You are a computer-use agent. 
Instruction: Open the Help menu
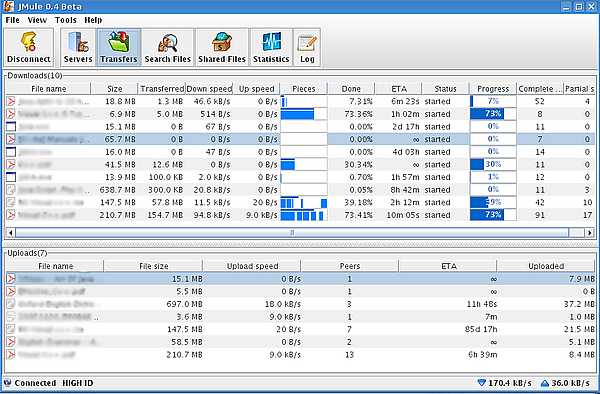coord(93,20)
